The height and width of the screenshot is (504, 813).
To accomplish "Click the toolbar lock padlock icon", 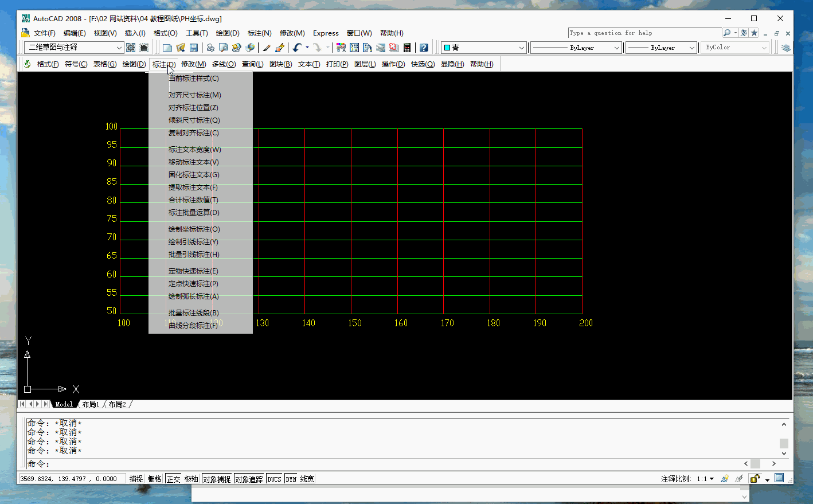I will pyautogui.click(x=755, y=479).
